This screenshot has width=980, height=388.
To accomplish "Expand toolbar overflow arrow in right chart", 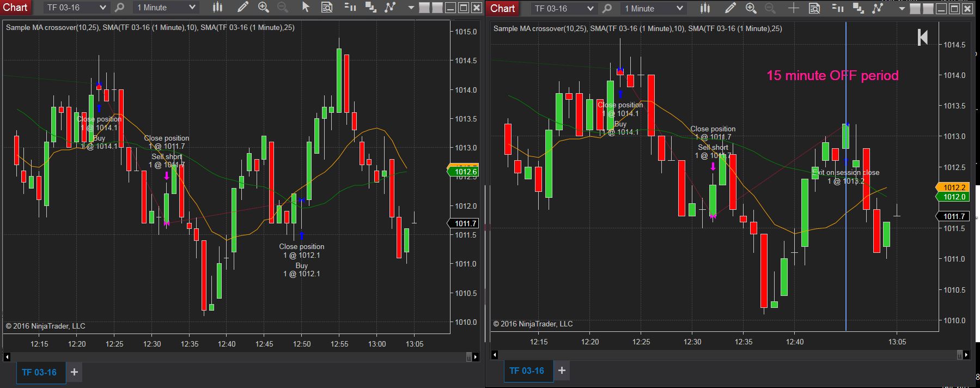I will 902,9.
